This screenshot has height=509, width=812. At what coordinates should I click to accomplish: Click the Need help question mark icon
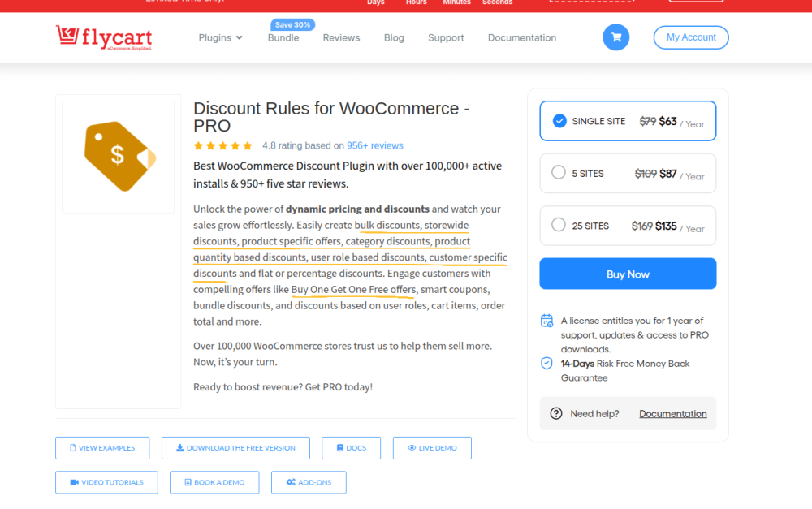click(x=556, y=413)
